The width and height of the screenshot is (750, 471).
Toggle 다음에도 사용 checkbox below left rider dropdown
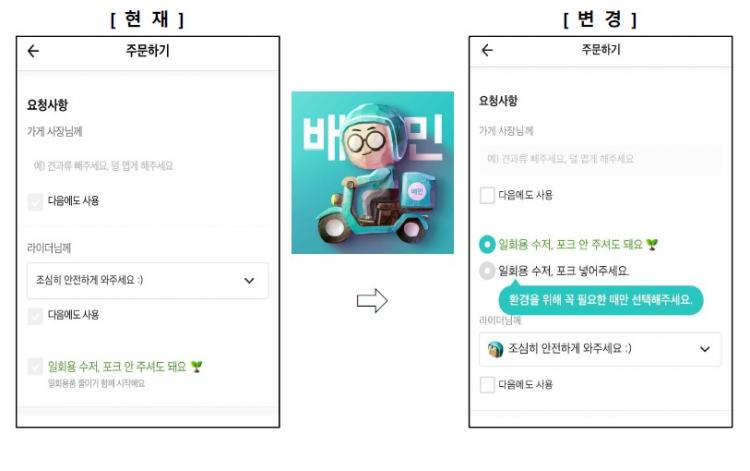tap(35, 316)
